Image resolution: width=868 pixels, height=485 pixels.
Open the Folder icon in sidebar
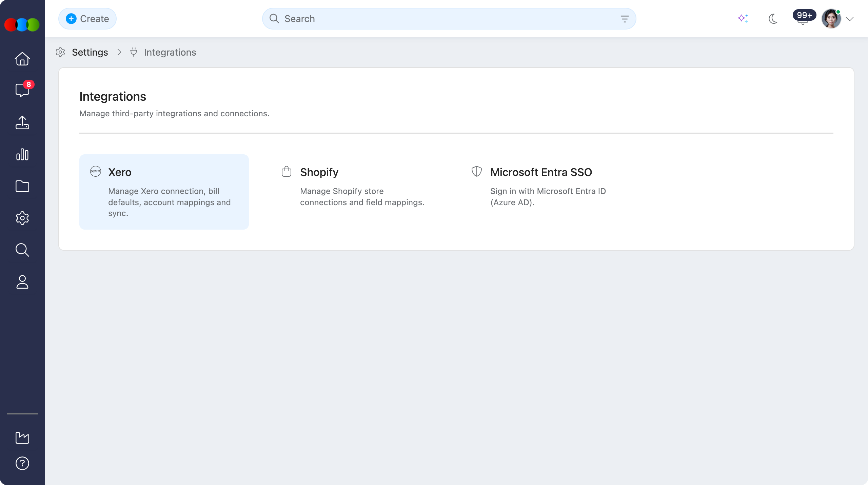(22, 186)
